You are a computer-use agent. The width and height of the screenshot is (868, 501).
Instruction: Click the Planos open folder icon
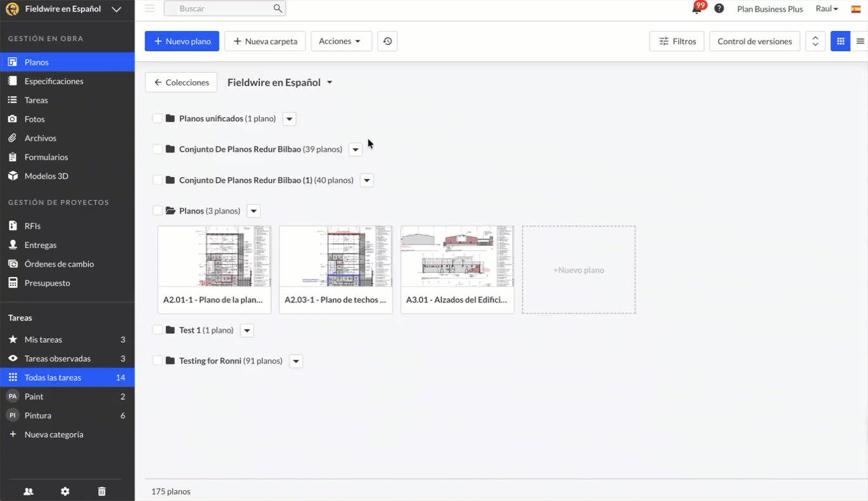tap(170, 211)
